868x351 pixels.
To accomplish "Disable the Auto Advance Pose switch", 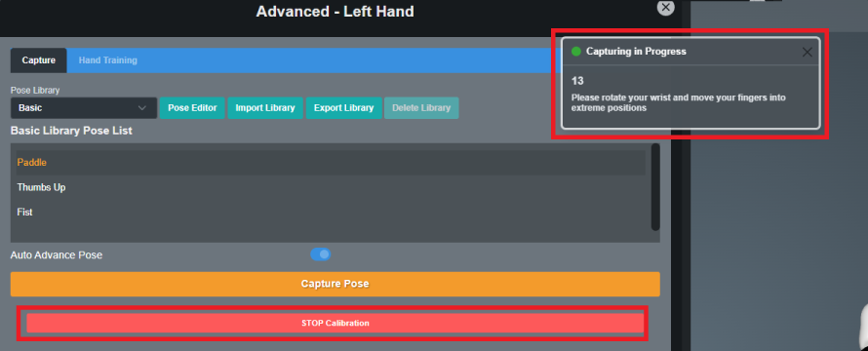I will (x=321, y=254).
